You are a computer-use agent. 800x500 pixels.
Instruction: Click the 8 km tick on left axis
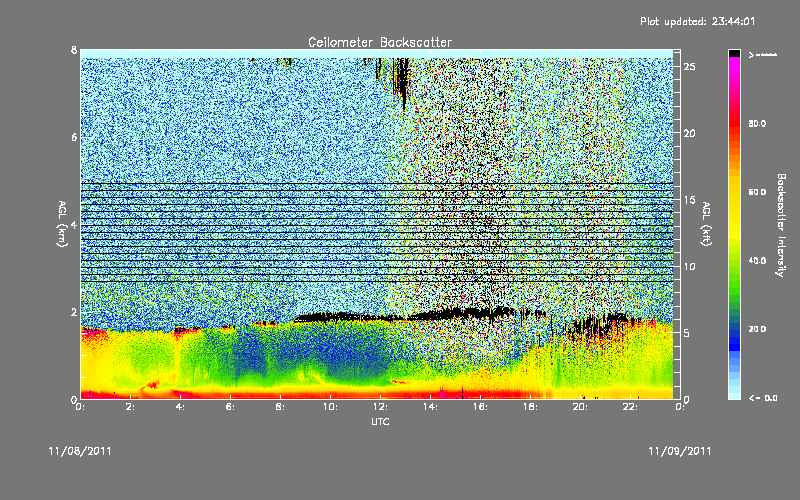click(x=74, y=50)
